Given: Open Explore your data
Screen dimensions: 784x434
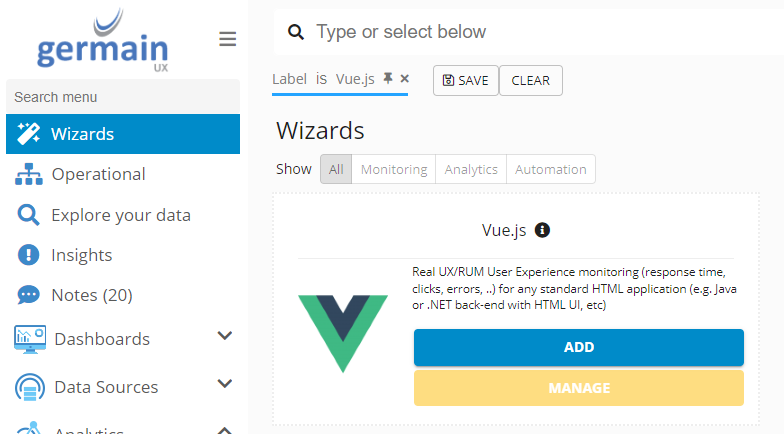Looking at the screenshot, I should tap(120, 215).
